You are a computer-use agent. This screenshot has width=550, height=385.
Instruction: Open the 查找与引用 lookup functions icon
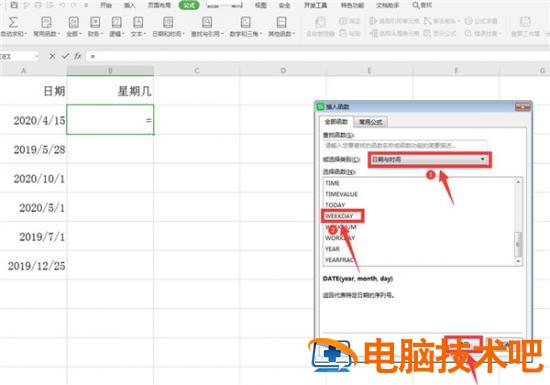pyautogui.click(x=207, y=22)
